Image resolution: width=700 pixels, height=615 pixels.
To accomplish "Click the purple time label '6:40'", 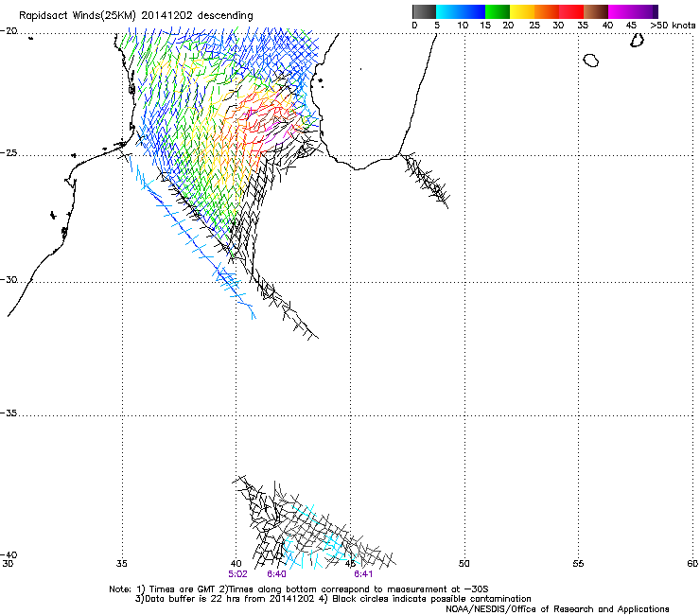I will pos(276,574).
